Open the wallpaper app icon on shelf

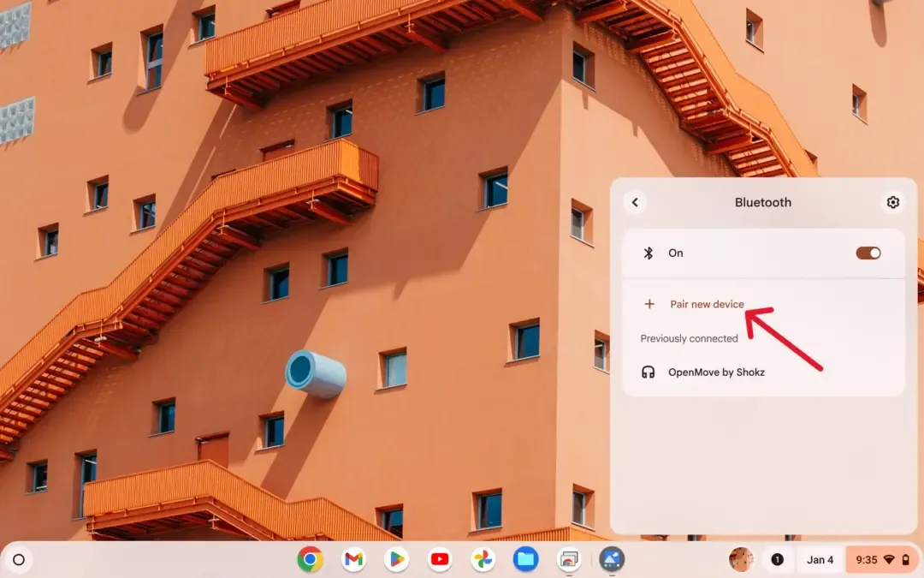612,559
